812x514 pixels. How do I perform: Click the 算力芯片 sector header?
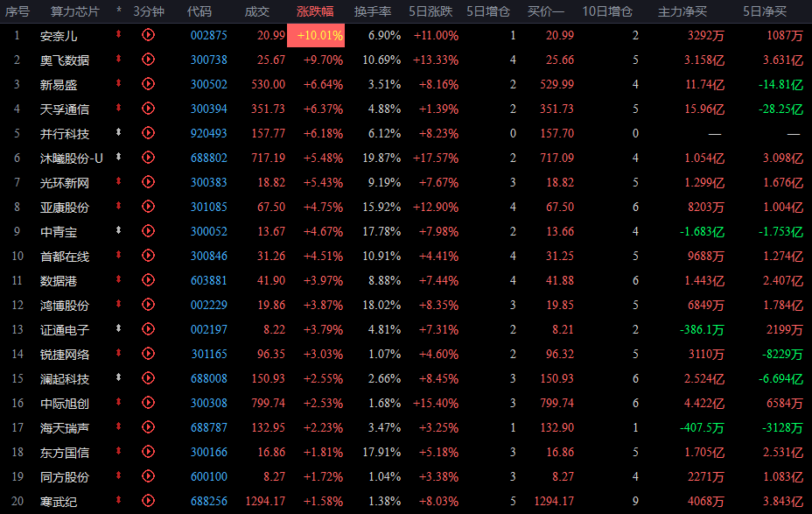[x=74, y=11]
